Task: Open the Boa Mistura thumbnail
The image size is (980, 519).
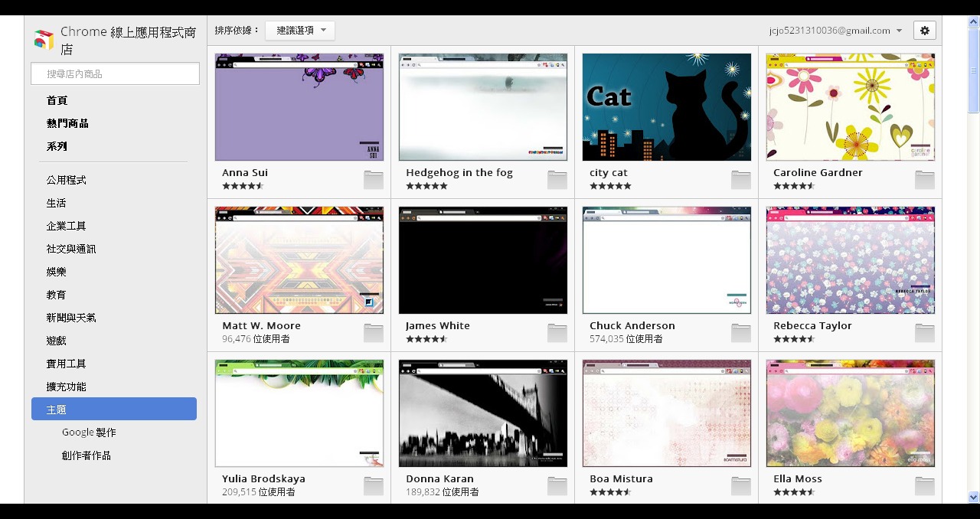Action: click(667, 413)
